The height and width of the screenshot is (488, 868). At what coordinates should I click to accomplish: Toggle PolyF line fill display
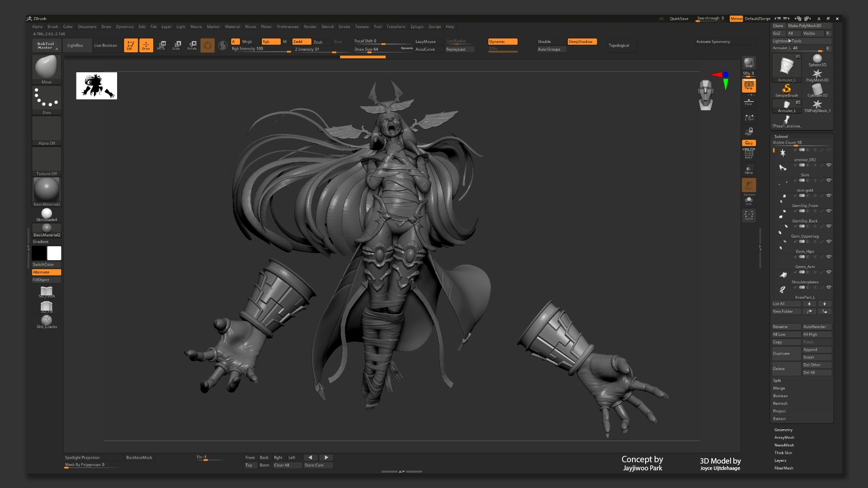pyautogui.click(x=749, y=154)
